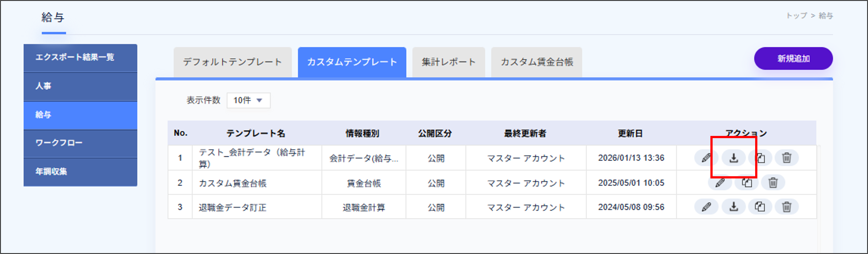
Task: Copy the カスタム賃金台帳 template
Action: (x=747, y=183)
